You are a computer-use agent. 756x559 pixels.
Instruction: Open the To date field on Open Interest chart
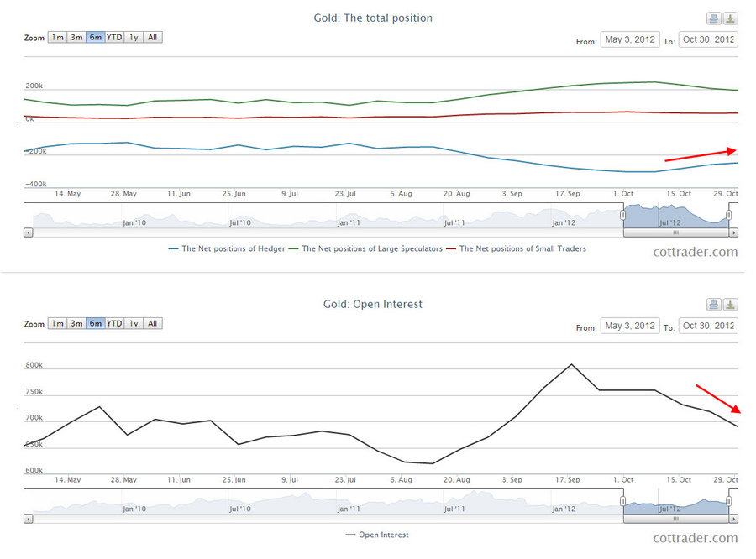click(708, 325)
